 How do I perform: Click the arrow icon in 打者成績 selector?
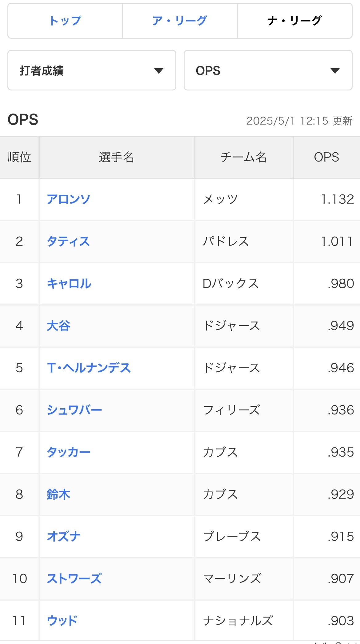(x=159, y=71)
